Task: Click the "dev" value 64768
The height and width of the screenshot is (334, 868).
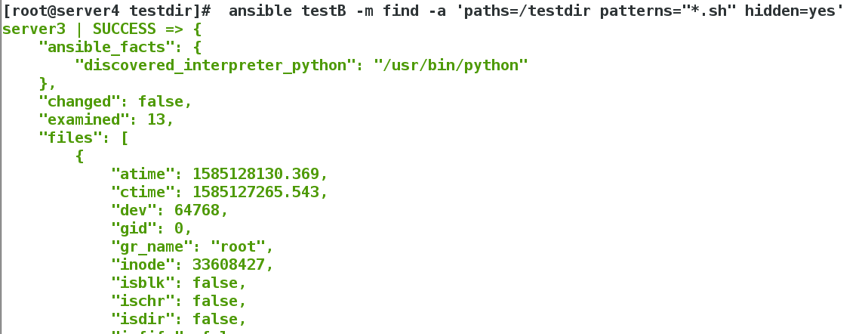Action: click(x=196, y=211)
